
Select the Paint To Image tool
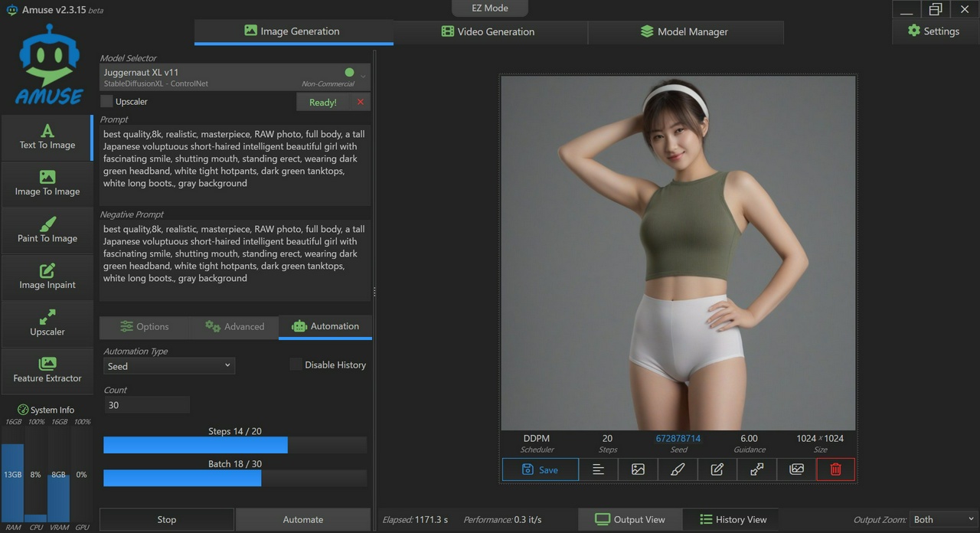(47, 231)
